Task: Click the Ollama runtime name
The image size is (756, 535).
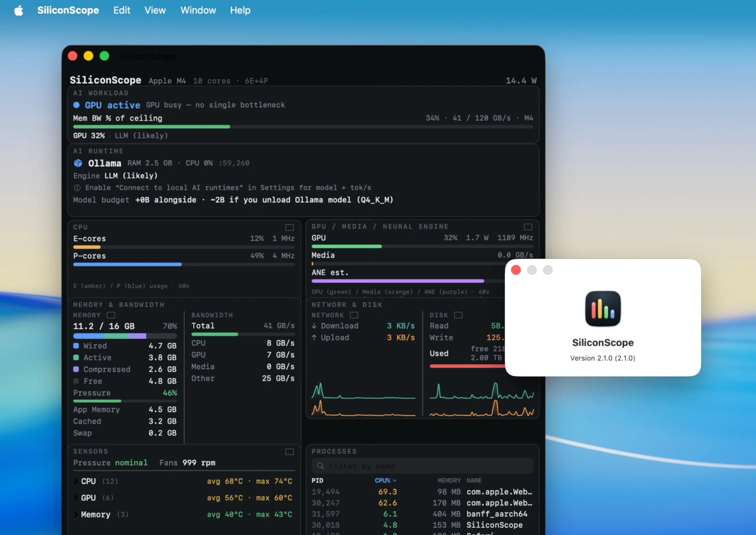Action: point(105,163)
